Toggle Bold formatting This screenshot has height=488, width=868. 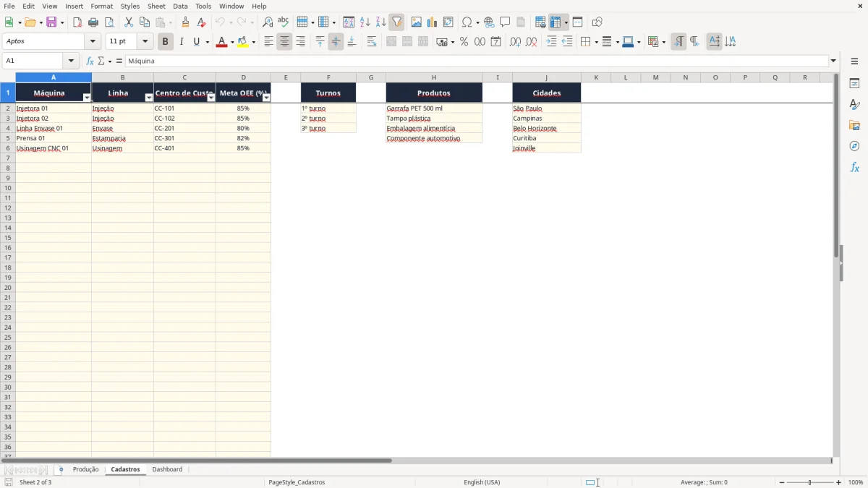(166, 42)
